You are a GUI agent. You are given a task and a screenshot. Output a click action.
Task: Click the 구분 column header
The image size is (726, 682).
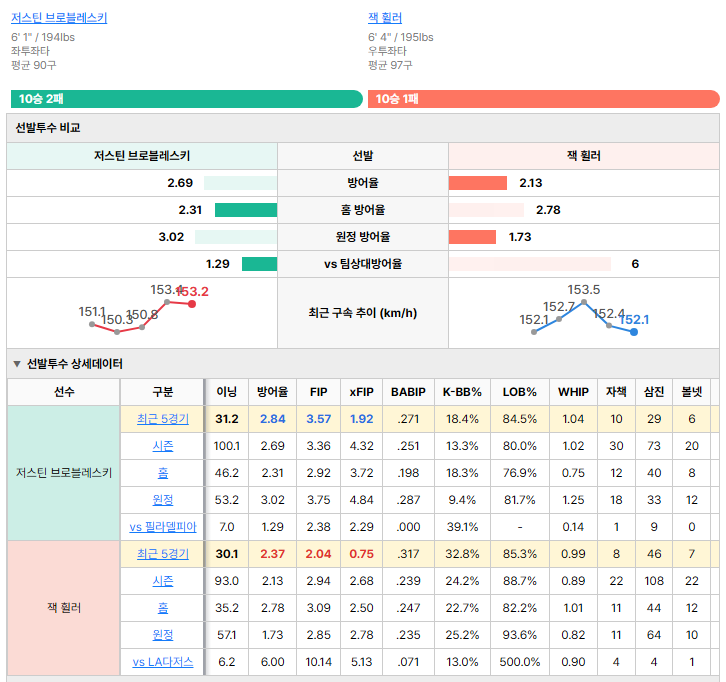[x=163, y=392]
